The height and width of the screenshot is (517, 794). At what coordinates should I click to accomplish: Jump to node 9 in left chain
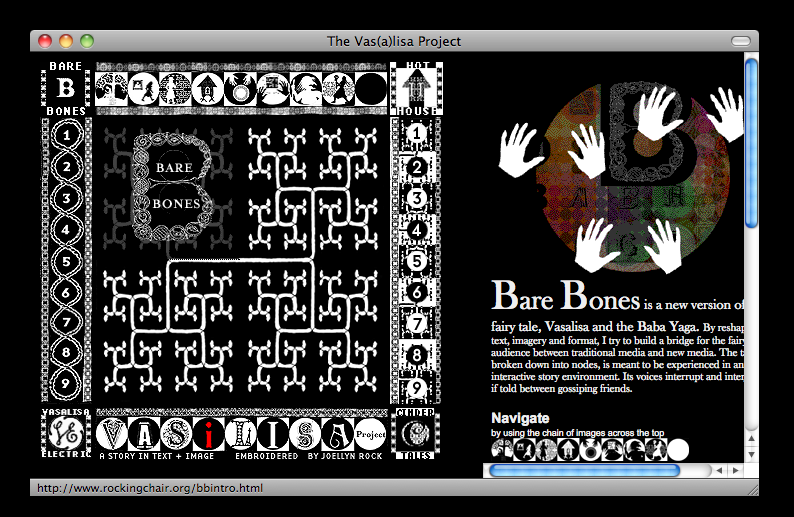point(66,383)
